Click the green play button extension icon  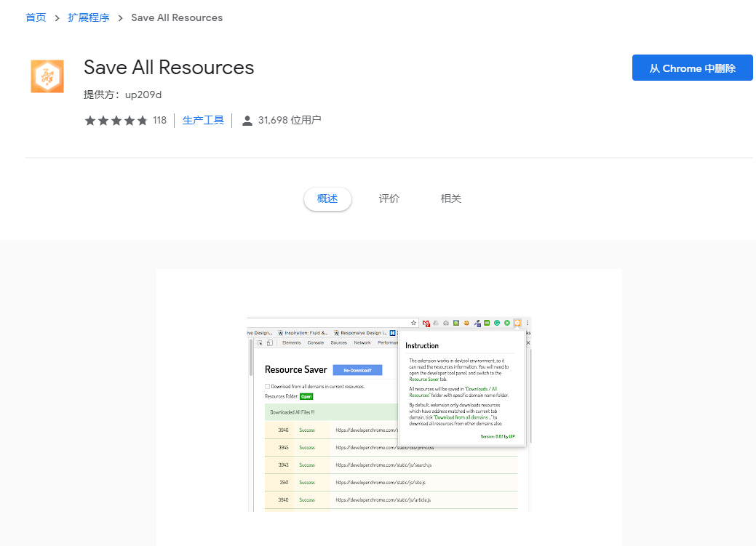click(x=506, y=323)
